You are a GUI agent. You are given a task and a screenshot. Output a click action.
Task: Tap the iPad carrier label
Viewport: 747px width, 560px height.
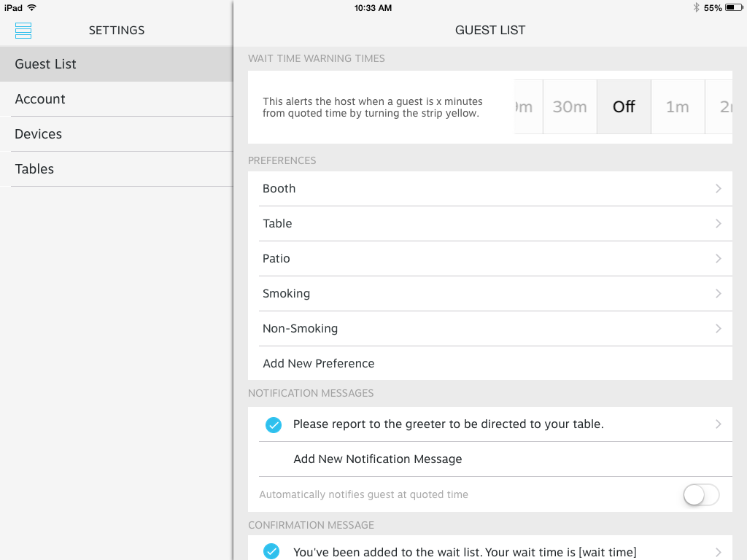click(x=13, y=7)
